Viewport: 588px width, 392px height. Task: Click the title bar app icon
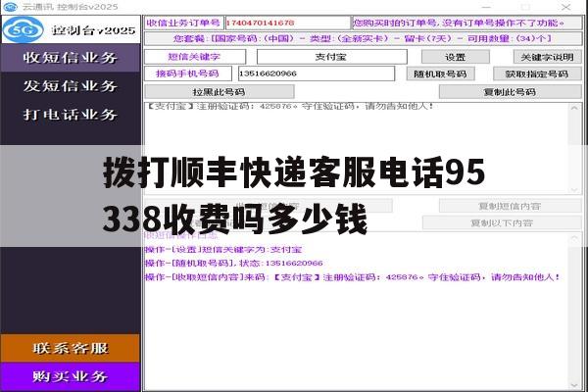[x=10, y=7]
